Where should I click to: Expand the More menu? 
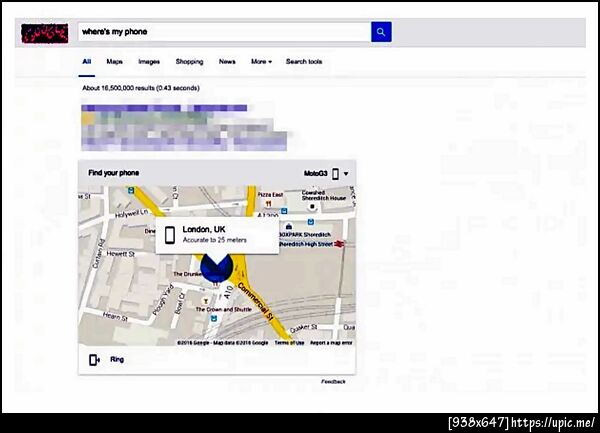click(x=261, y=62)
